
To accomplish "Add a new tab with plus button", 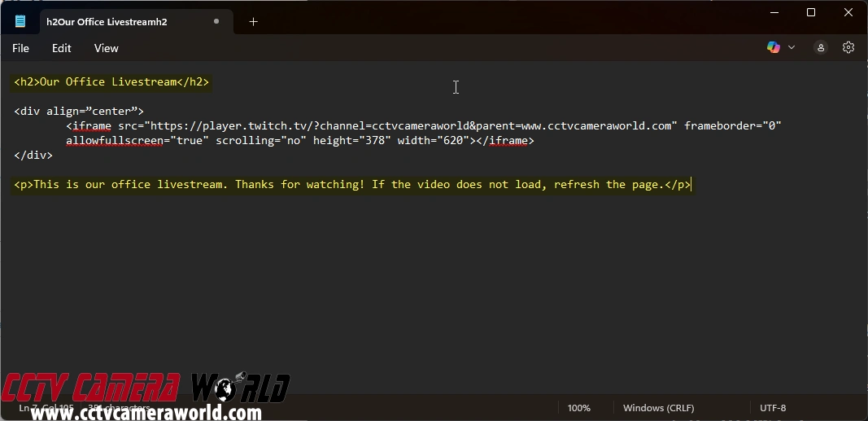I will (253, 22).
